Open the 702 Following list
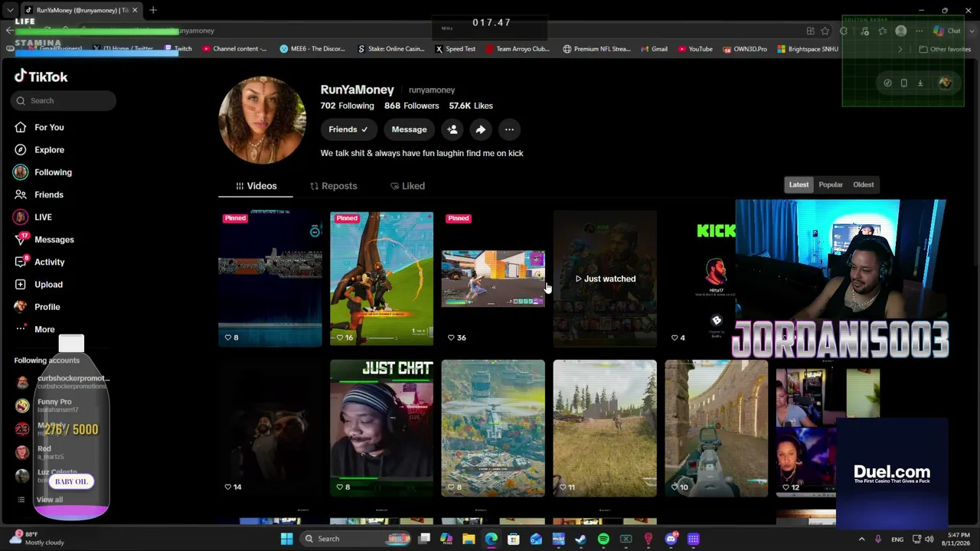This screenshot has width=980, height=551. pos(348,106)
